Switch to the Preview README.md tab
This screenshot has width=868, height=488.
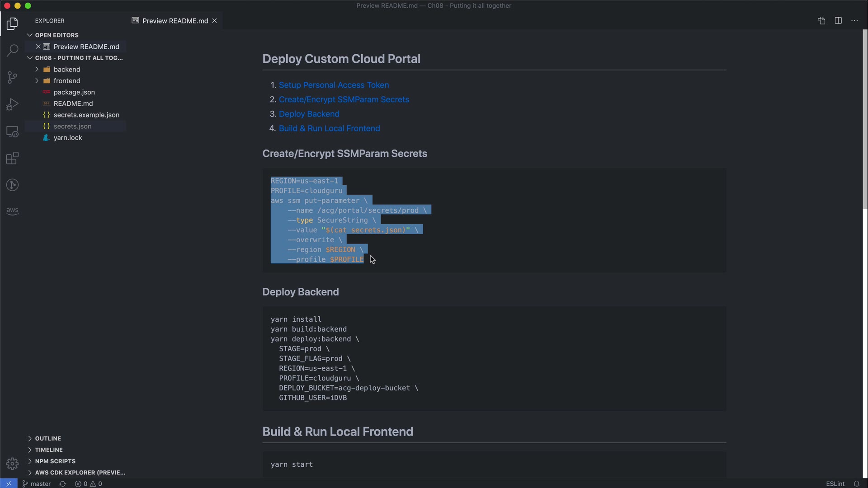coord(175,21)
